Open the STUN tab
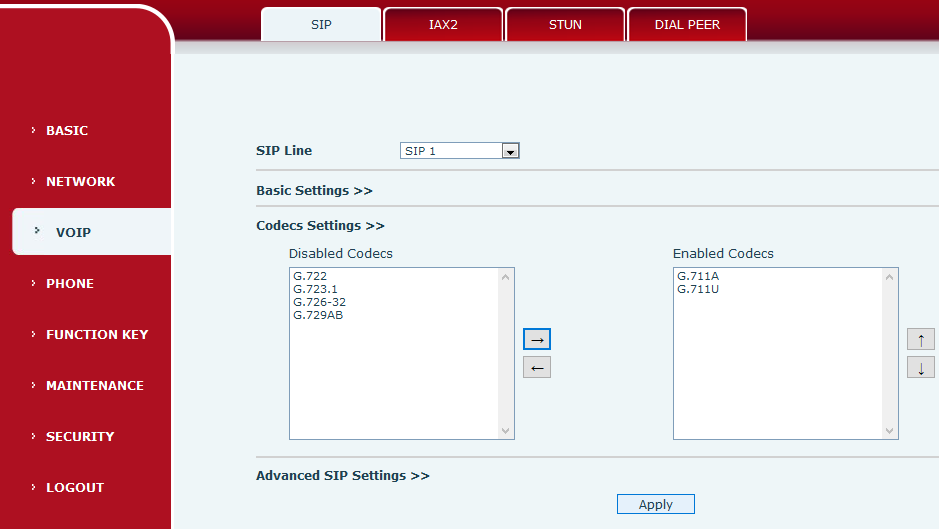939x529 pixels. pos(565,25)
